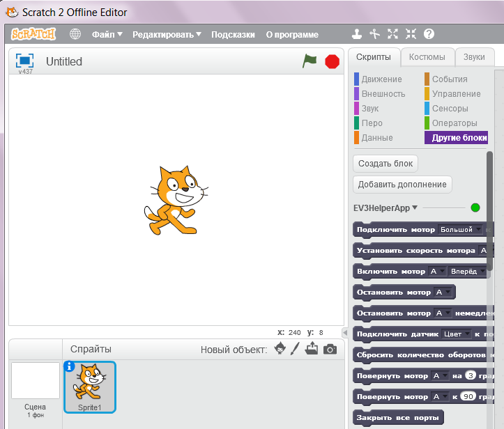This screenshot has width=504, height=429.
Task: Switch to the Костюмы tab
Action: 427,57
